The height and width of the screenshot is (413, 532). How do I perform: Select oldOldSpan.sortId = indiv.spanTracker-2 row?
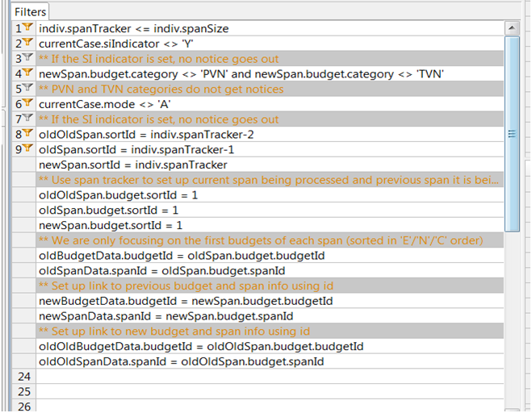point(270,135)
